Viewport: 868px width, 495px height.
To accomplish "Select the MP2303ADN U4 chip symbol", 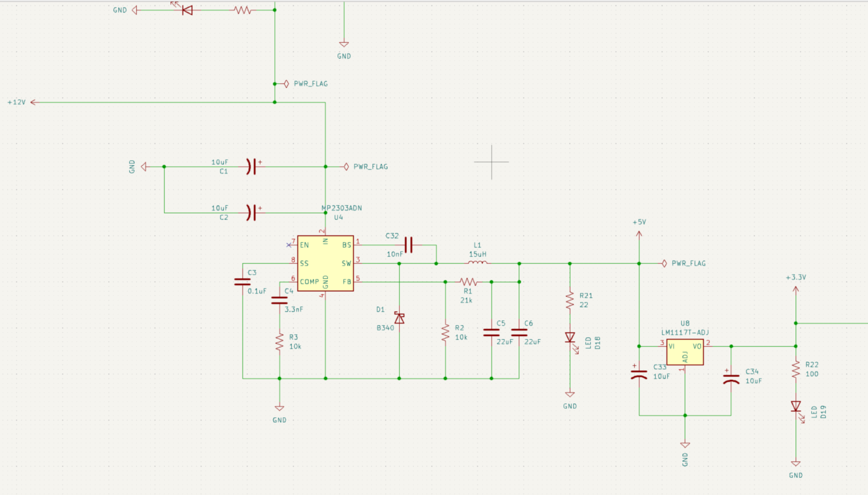I will click(325, 264).
